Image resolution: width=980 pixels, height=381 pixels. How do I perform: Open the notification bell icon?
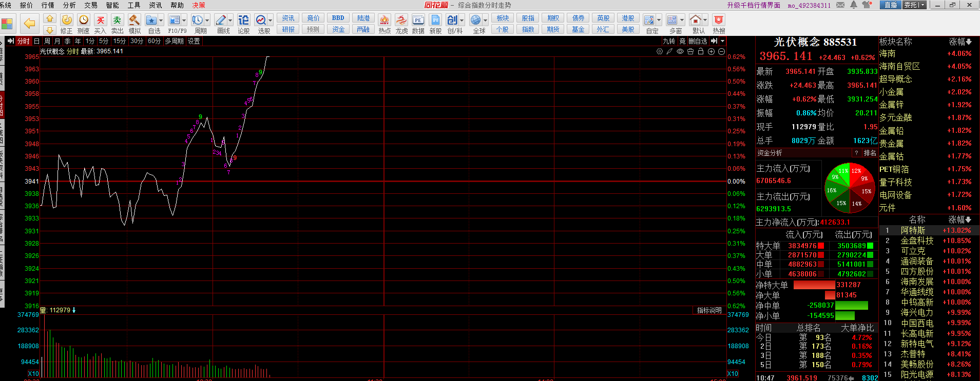854,5
